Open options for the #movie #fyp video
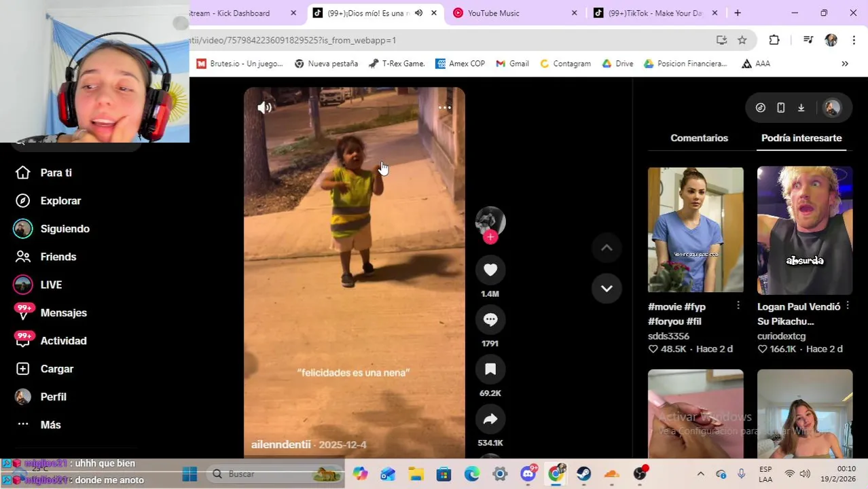Viewport: 868px width, 489px height. click(x=738, y=306)
